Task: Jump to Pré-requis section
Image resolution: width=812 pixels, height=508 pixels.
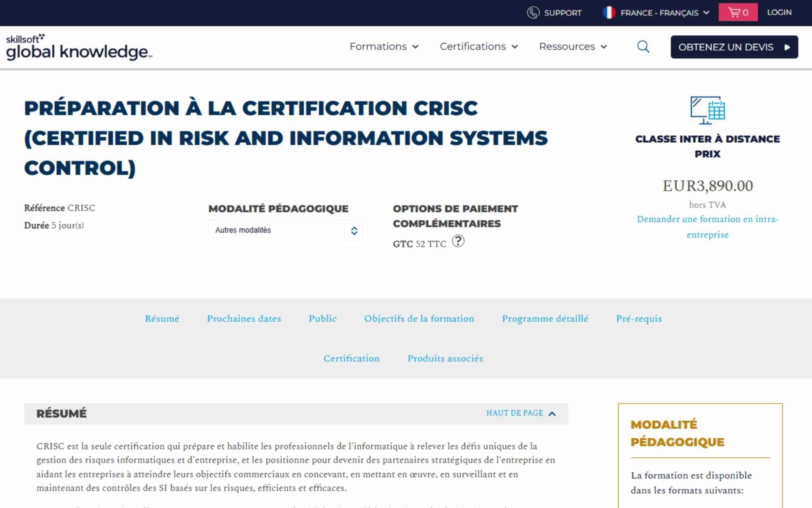Action: (x=639, y=319)
